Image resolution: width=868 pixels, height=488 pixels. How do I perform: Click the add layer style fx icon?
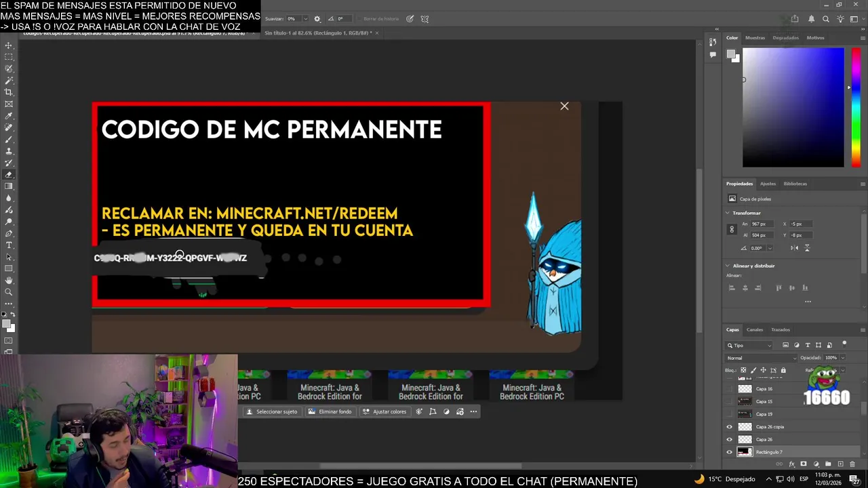[x=792, y=464]
